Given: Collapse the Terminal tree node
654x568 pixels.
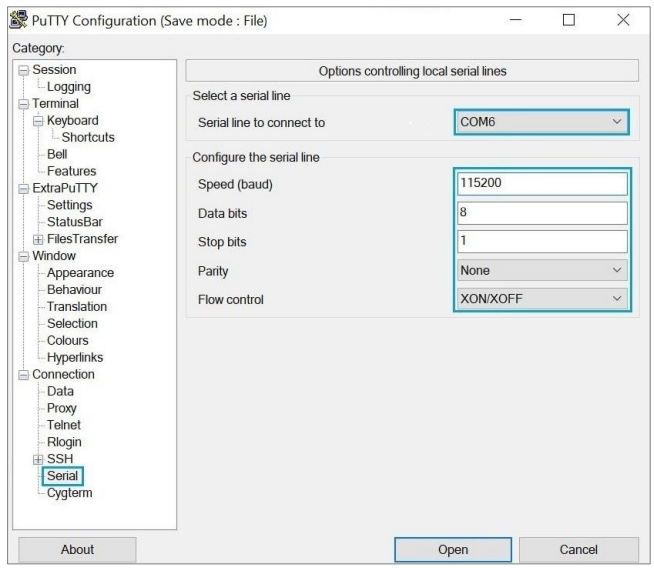Looking at the screenshot, I should click(24, 104).
